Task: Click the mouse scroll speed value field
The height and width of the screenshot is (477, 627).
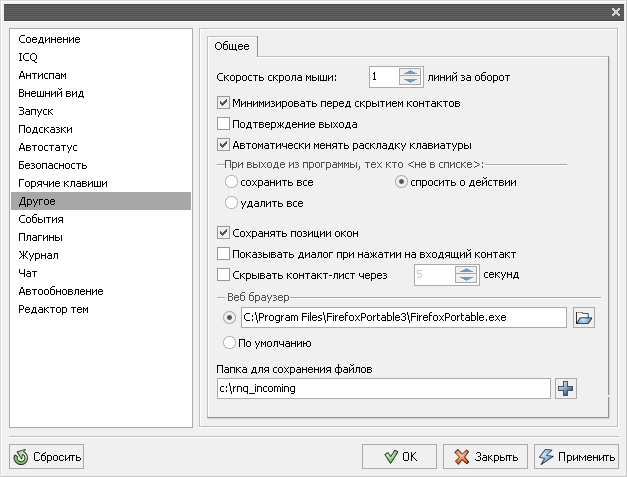Action: 384,76
